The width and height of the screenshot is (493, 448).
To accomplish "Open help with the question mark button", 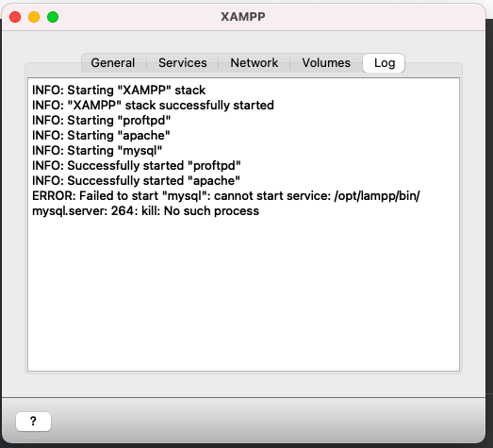I will coord(33,422).
